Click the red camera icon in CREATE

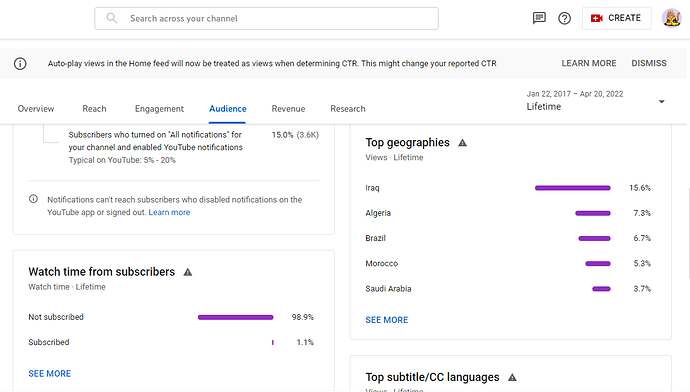pos(596,18)
